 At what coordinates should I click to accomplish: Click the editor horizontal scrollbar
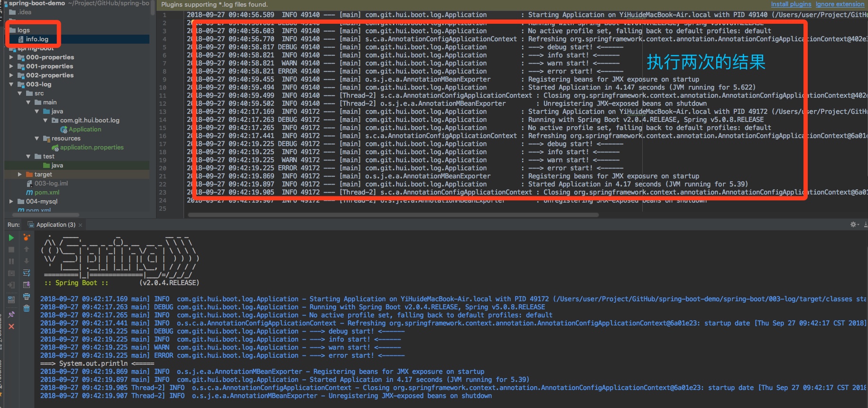[393, 215]
